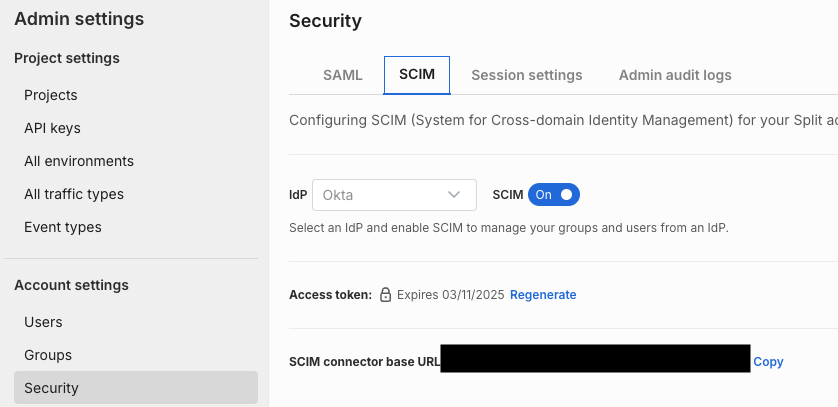Select Security in the sidebar
Viewport: 838px width, 407px height.
click(51, 388)
